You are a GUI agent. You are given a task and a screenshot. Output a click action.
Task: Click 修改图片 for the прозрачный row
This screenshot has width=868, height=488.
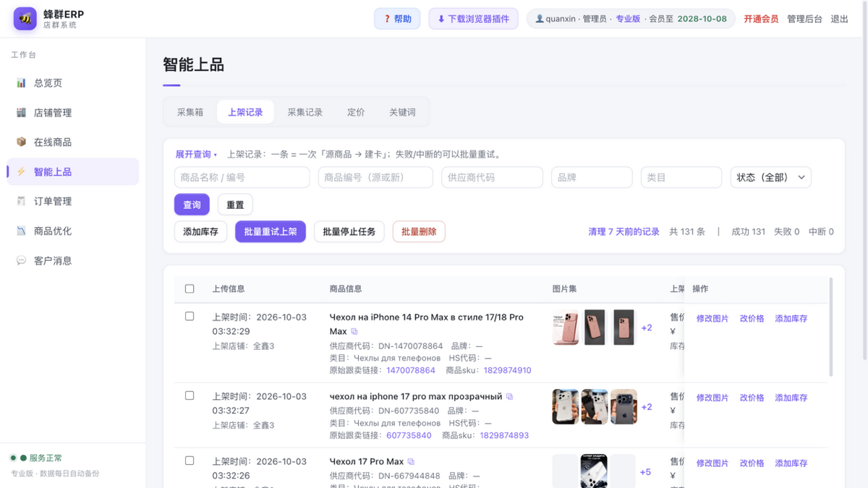712,398
